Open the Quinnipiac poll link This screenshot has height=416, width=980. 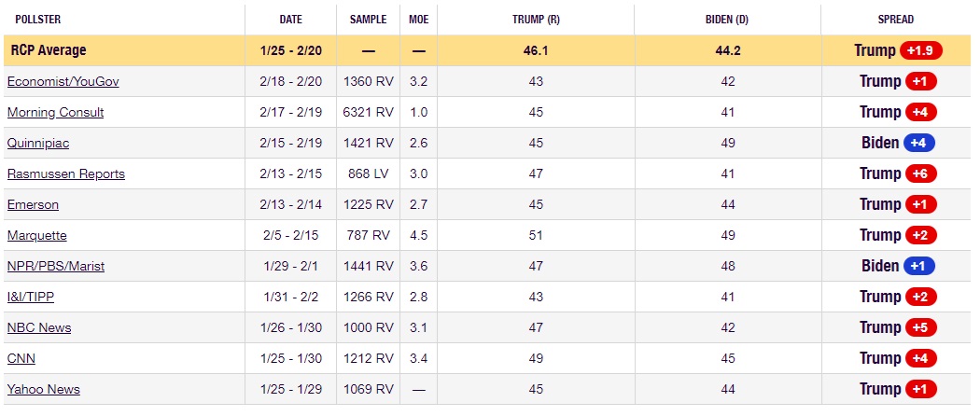(x=38, y=143)
